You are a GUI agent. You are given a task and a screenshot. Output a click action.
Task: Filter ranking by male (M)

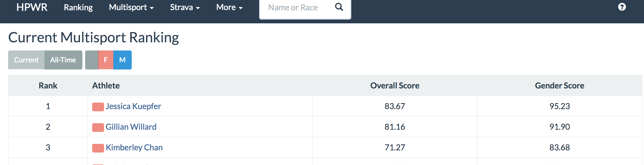tap(122, 60)
